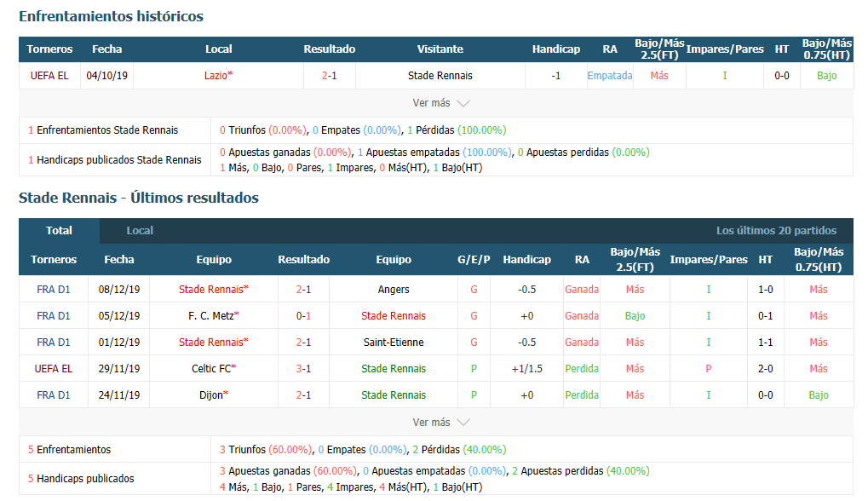The image size is (868, 501).
Task: Click the Celtic FC team name
Action: tap(211, 369)
